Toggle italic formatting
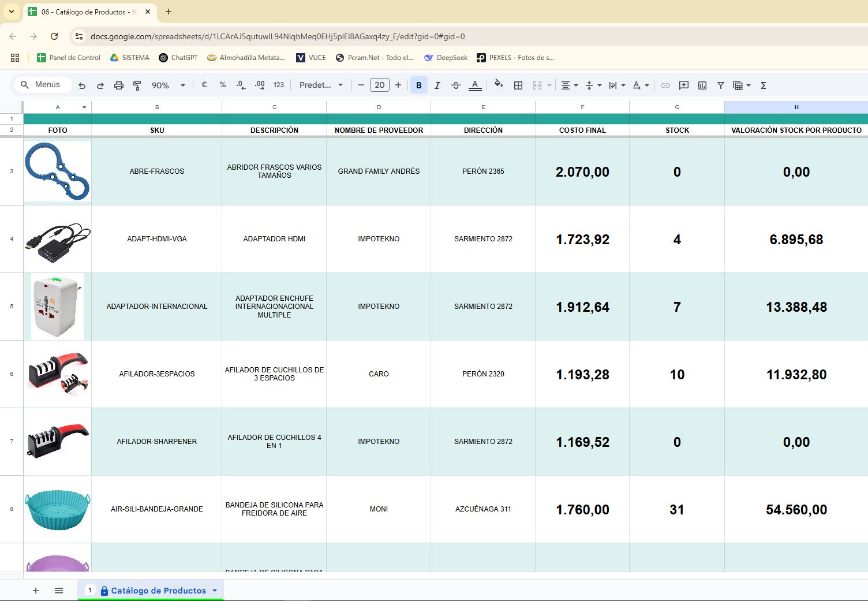868x601 pixels. (437, 85)
